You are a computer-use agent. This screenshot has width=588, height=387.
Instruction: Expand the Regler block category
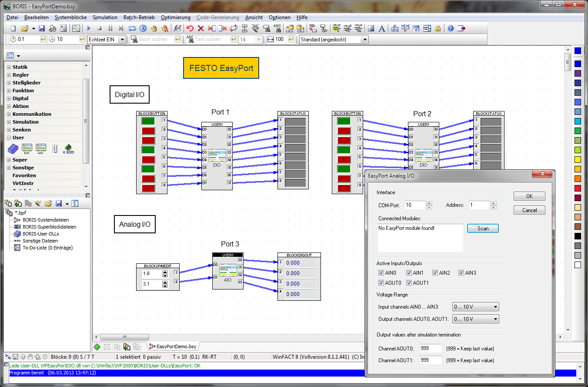click(9, 75)
